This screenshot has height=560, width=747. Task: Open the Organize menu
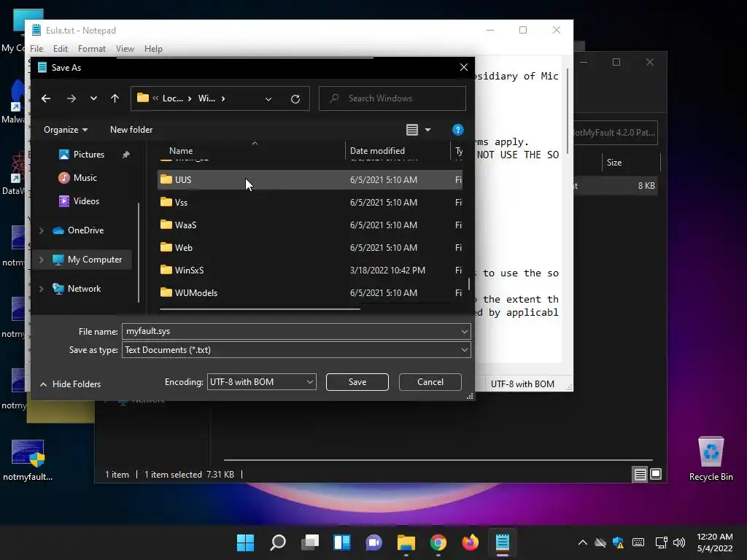point(66,130)
